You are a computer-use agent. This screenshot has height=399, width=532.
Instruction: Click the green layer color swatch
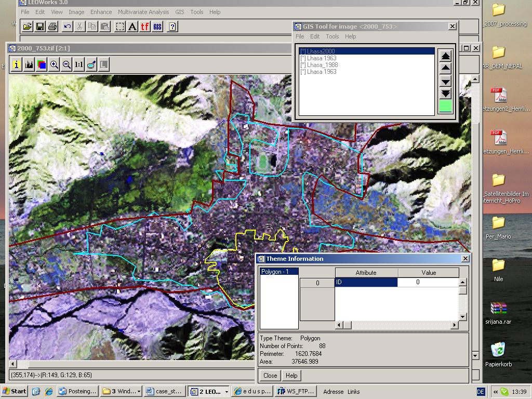445,107
